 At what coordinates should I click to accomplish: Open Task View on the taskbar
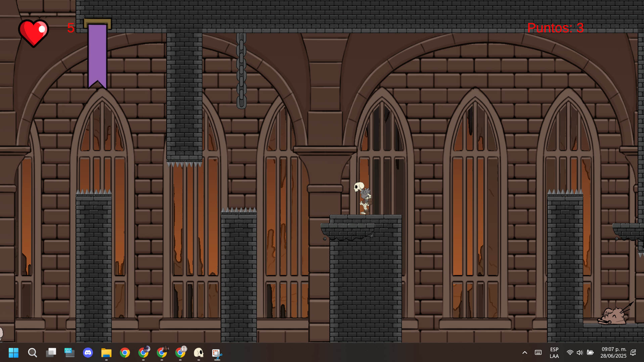pyautogui.click(x=51, y=353)
